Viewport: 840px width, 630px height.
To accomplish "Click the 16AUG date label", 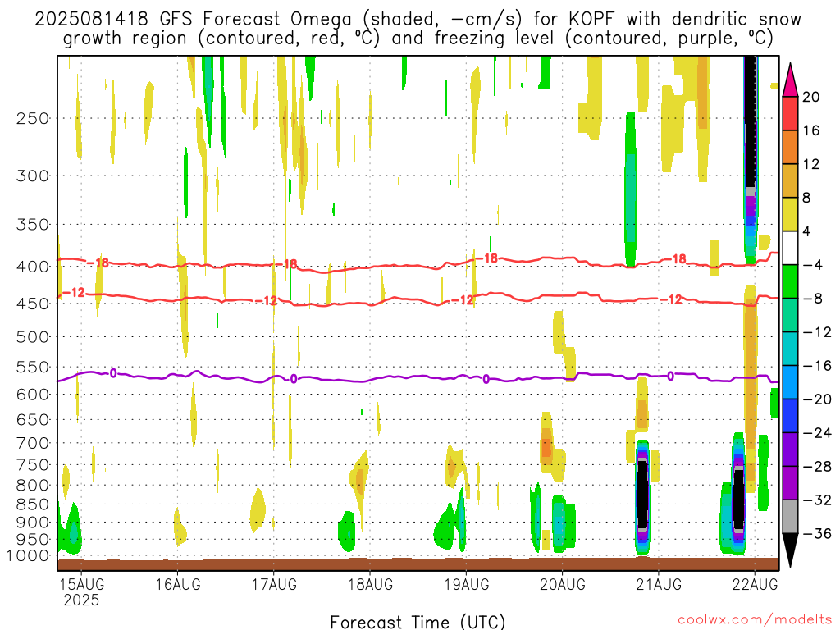I will point(178,584).
